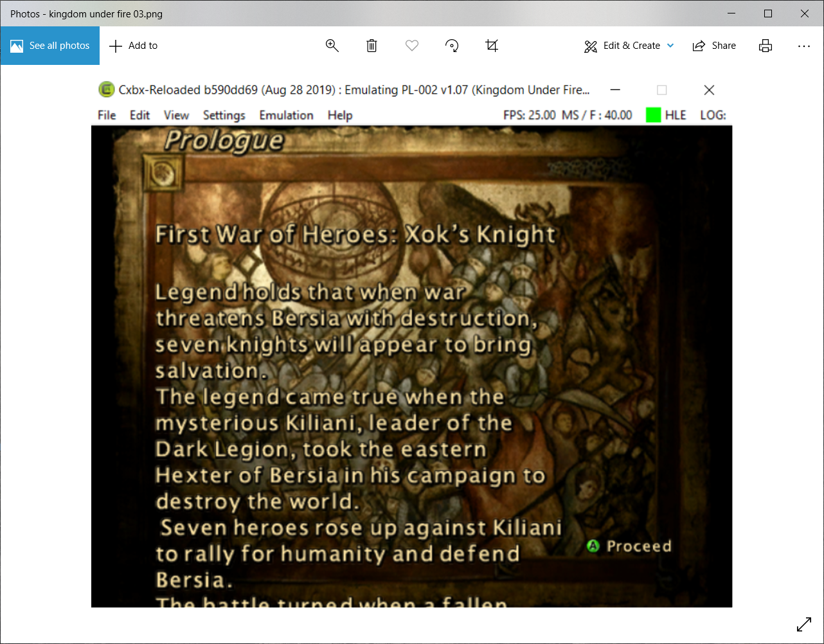Open the See more three-dots menu

[x=803, y=46]
